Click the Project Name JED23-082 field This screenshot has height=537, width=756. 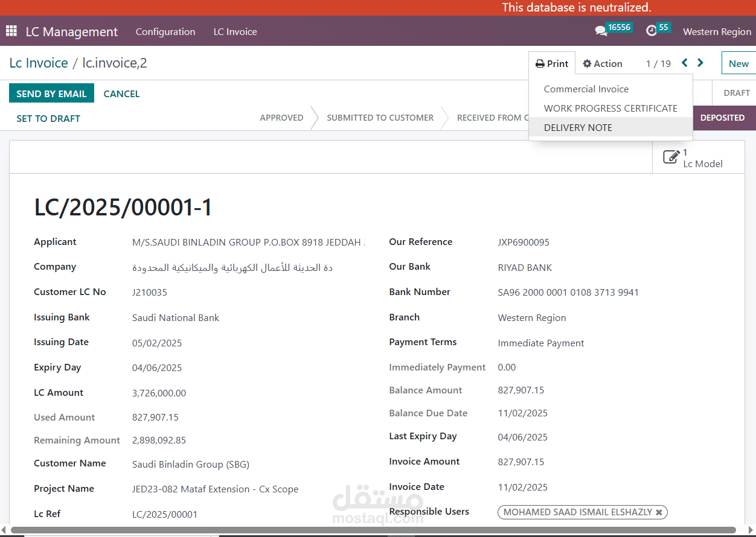pyautogui.click(x=216, y=489)
